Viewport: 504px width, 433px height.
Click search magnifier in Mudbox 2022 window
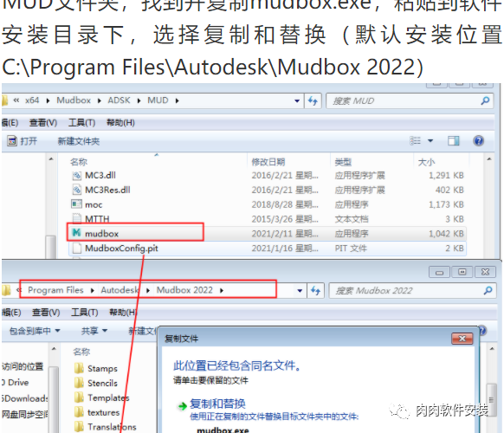tap(488, 291)
